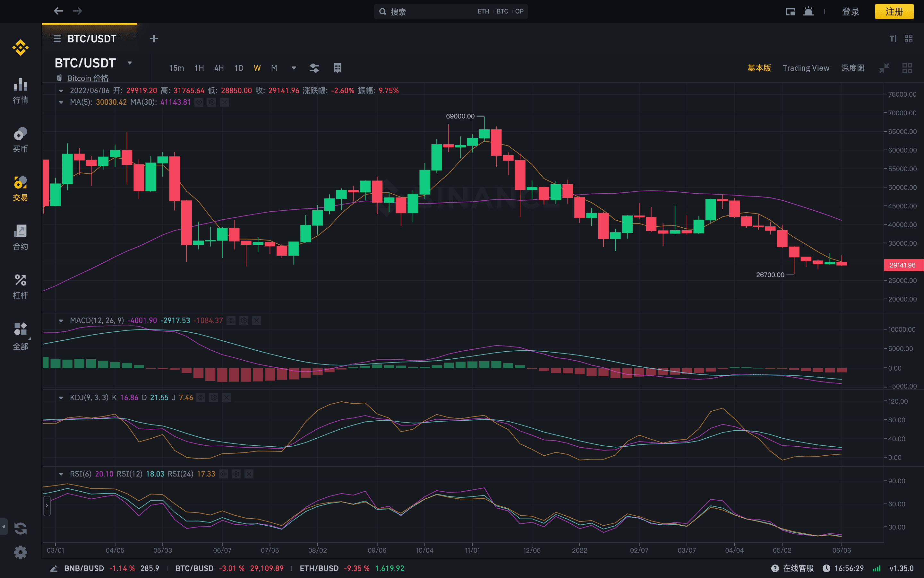Click the TI technical indicator icon
Viewport: 924px width, 578px height.
point(893,39)
